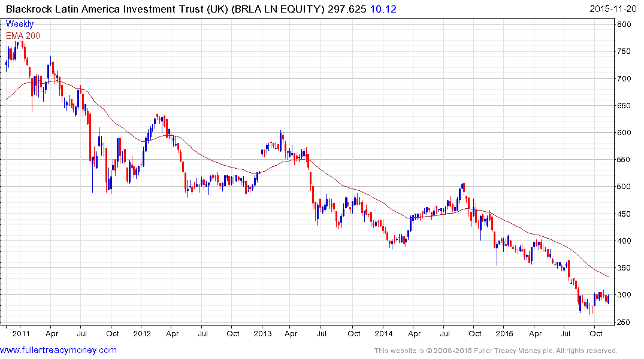
Task: Click the EMA 200 legend label
Action: [x=23, y=36]
